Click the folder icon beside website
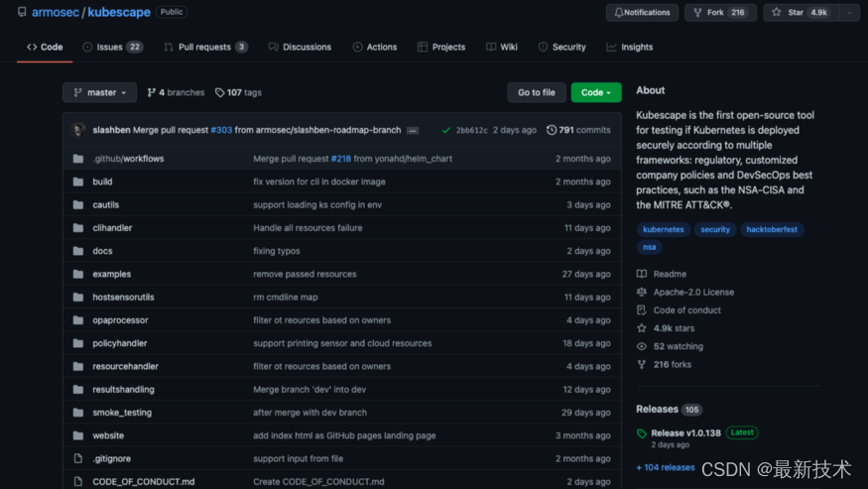The width and height of the screenshot is (868, 489). [78, 435]
